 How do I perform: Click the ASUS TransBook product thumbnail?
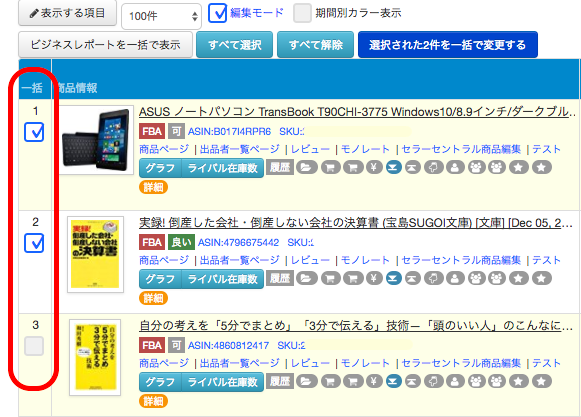coord(96,140)
